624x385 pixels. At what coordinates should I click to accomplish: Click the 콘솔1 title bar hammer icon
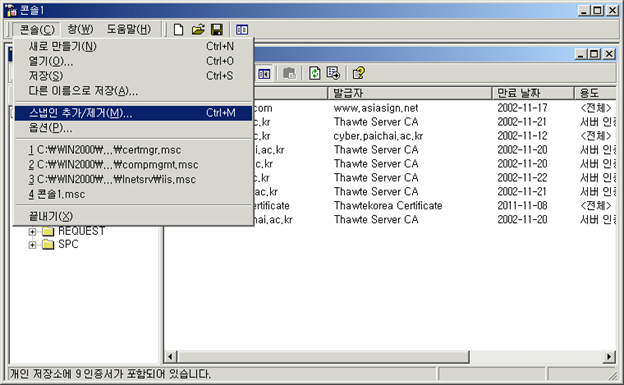[x=11, y=10]
